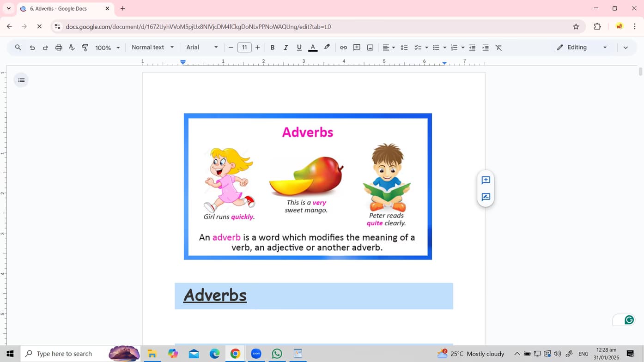Insert an image into the document
The height and width of the screenshot is (362, 644).
[x=370, y=47]
